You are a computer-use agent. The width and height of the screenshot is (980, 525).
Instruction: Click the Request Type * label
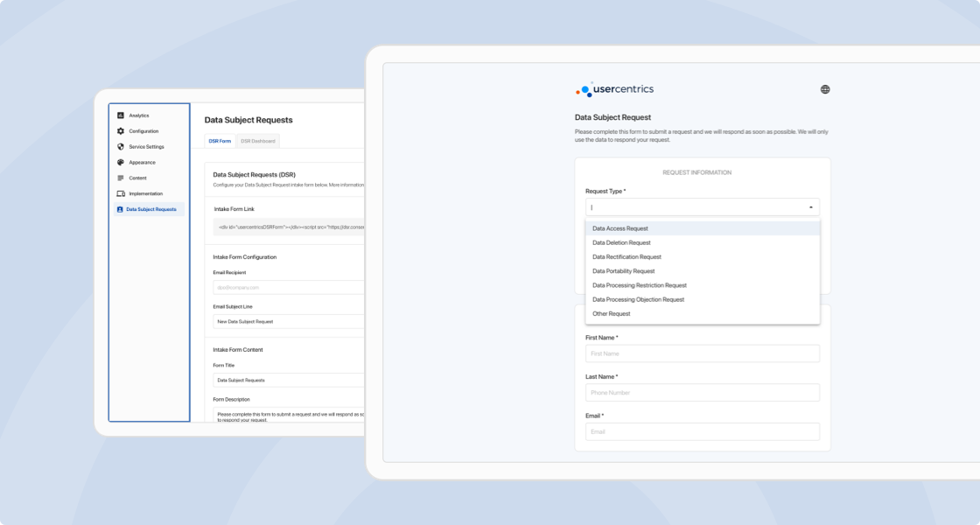(x=605, y=192)
